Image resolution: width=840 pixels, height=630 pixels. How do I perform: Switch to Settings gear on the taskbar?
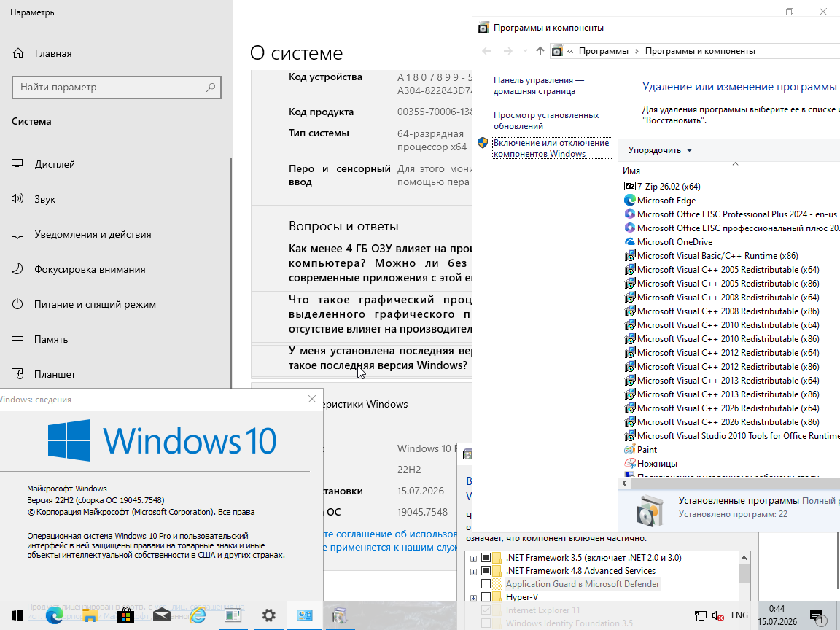tap(268, 615)
